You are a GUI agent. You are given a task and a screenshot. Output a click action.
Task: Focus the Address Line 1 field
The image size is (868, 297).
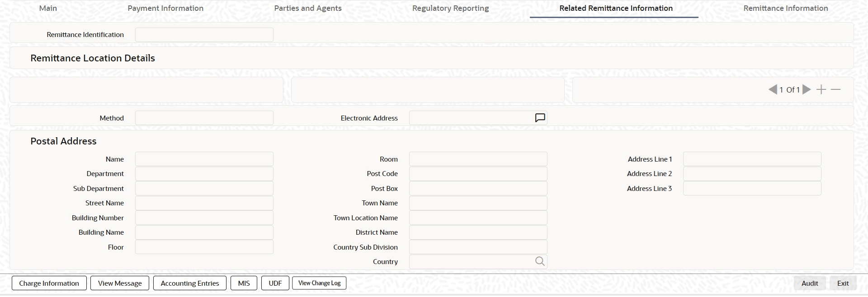click(x=752, y=159)
